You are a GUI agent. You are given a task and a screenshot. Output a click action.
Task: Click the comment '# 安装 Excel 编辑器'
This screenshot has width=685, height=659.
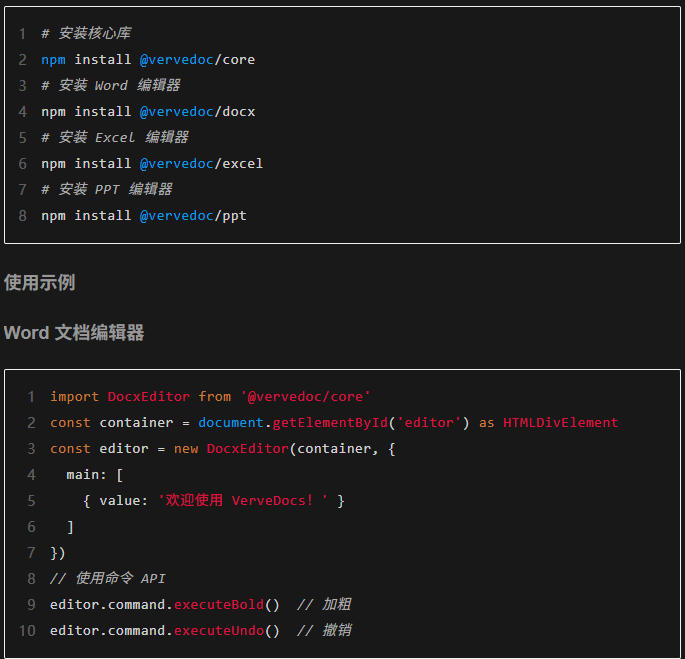(115, 137)
